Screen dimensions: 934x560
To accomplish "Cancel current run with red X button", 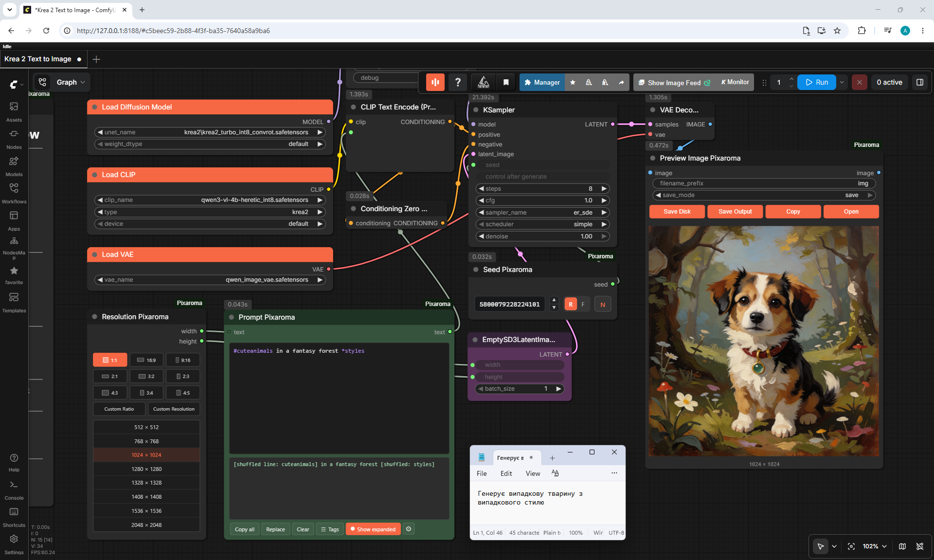I will coord(860,82).
